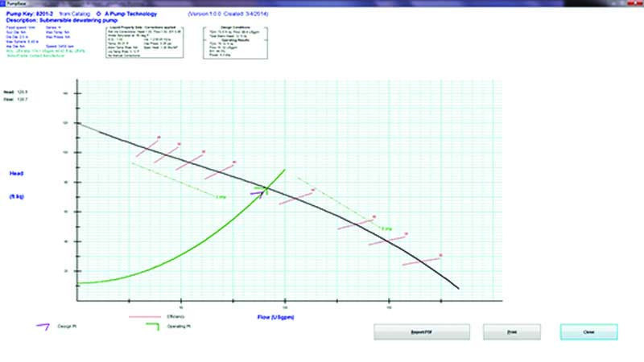Click the Export PDF button
The height and width of the screenshot is (362, 644).
tap(421, 332)
